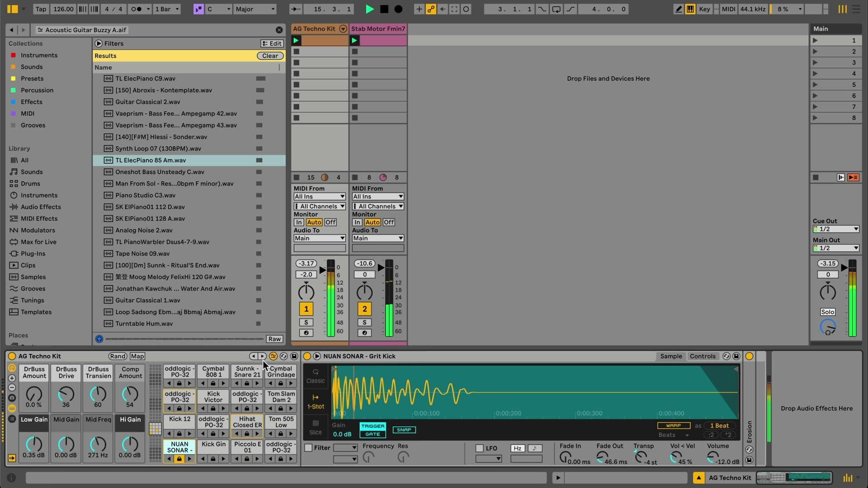Open Audio Effects in the Library
The height and width of the screenshot is (488, 868).
click(x=41, y=207)
